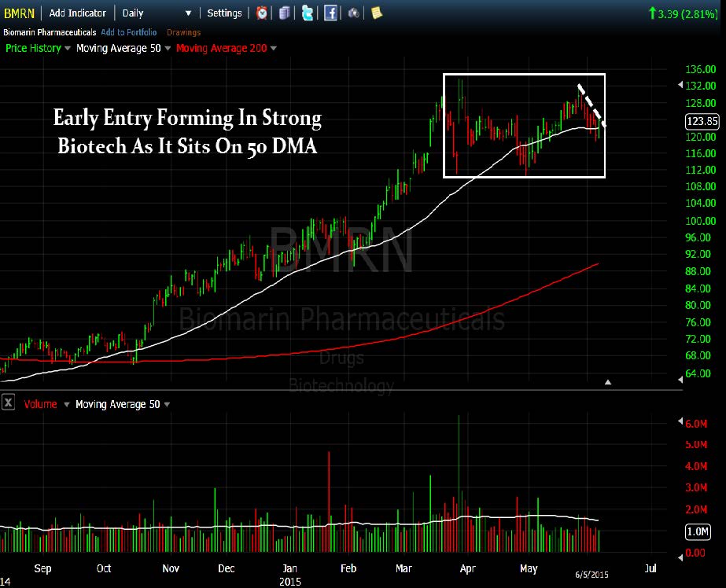The height and width of the screenshot is (588, 726).
Task: Click the volume axis arrow near 0.00
Action: click(x=680, y=557)
